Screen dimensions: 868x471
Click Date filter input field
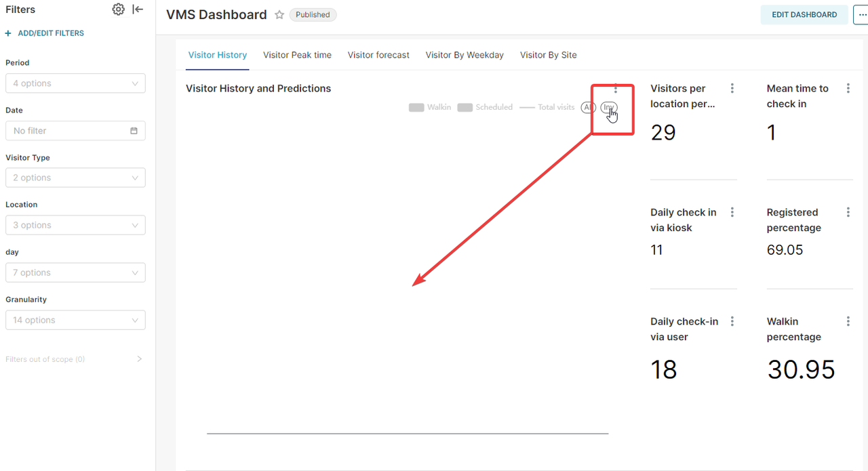(x=75, y=131)
